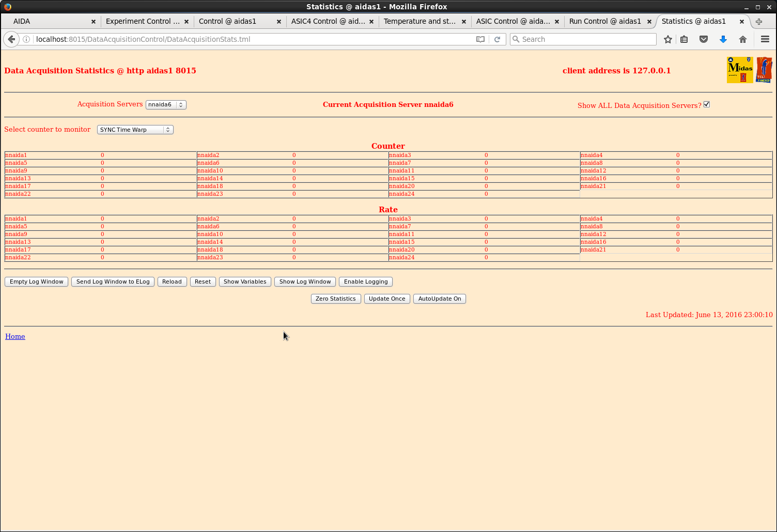
Task: Click the Firefox back arrow button
Action: pyautogui.click(x=11, y=39)
